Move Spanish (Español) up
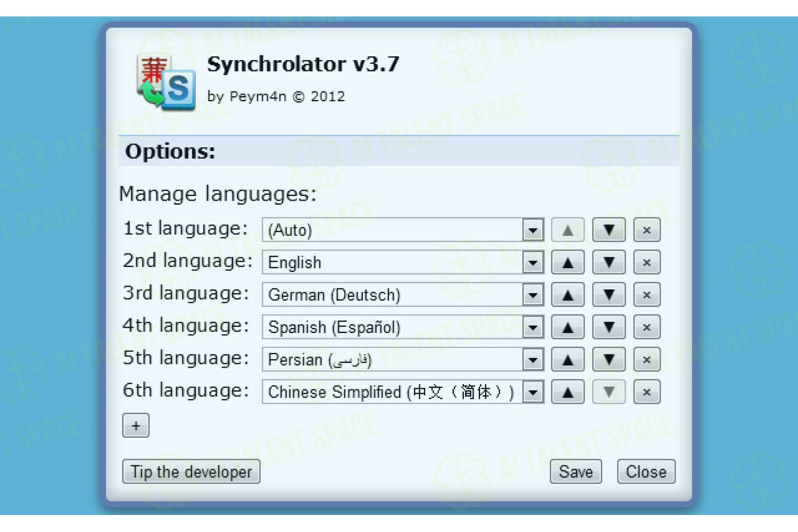The height and width of the screenshot is (532, 798). click(x=568, y=328)
